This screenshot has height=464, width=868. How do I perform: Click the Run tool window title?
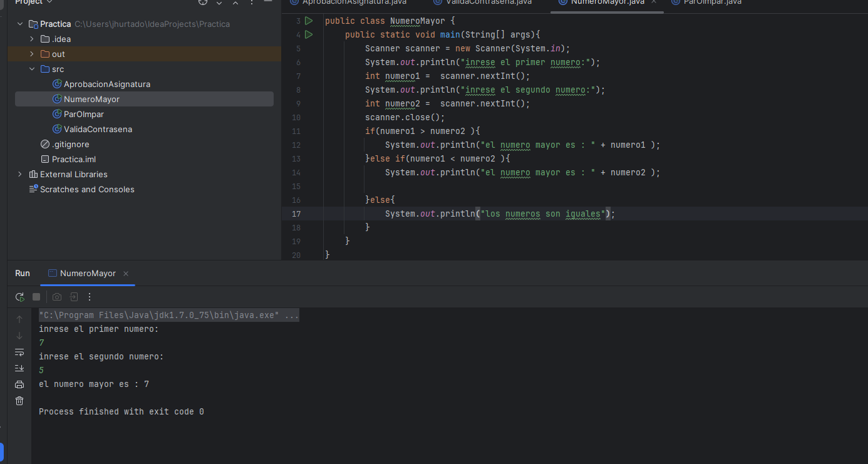click(x=23, y=274)
